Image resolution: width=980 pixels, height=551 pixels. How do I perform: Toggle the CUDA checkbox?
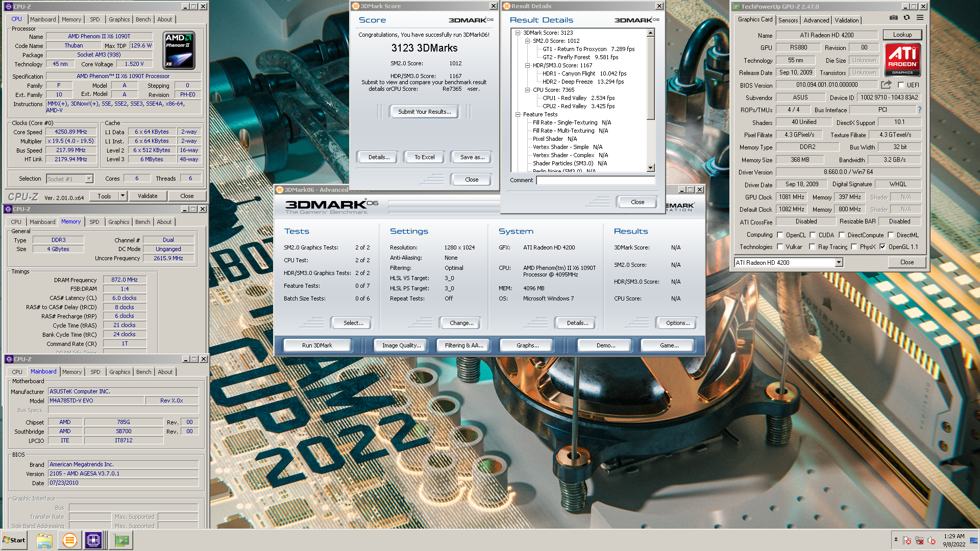[x=813, y=235]
